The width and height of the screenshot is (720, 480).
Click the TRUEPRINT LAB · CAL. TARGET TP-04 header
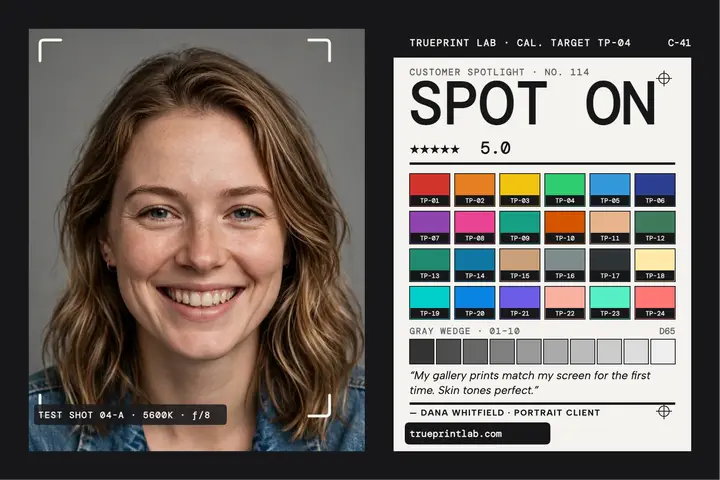520,43
